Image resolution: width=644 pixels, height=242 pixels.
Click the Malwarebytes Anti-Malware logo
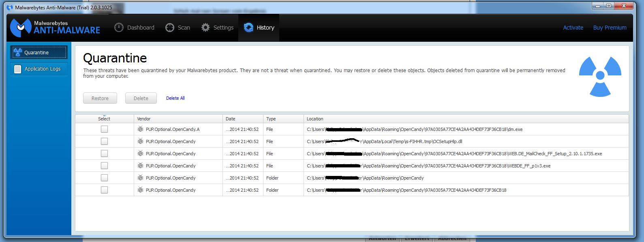55,28
